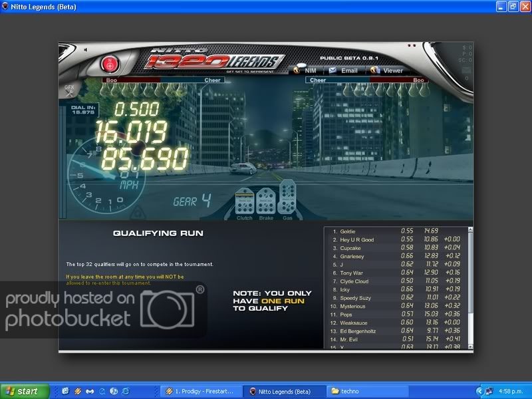Image resolution: width=532 pixels, height=399 pixels.
Task: Click the Gear 4 indicator
Action: click(192, 201)
